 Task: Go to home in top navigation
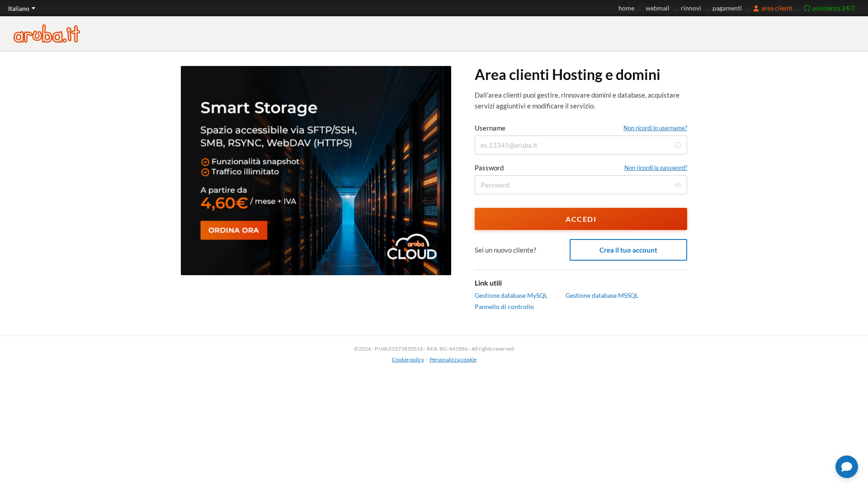coord(626,8)
